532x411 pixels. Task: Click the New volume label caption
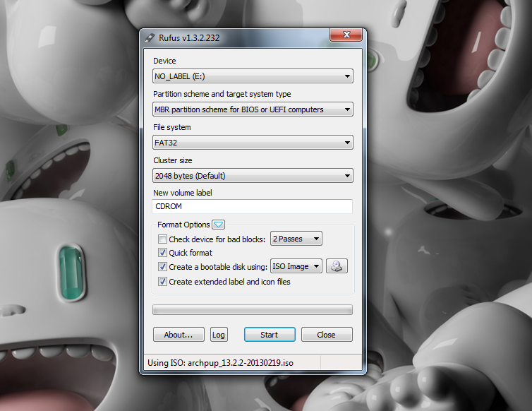pyautogui.click(x=183, y=193)
